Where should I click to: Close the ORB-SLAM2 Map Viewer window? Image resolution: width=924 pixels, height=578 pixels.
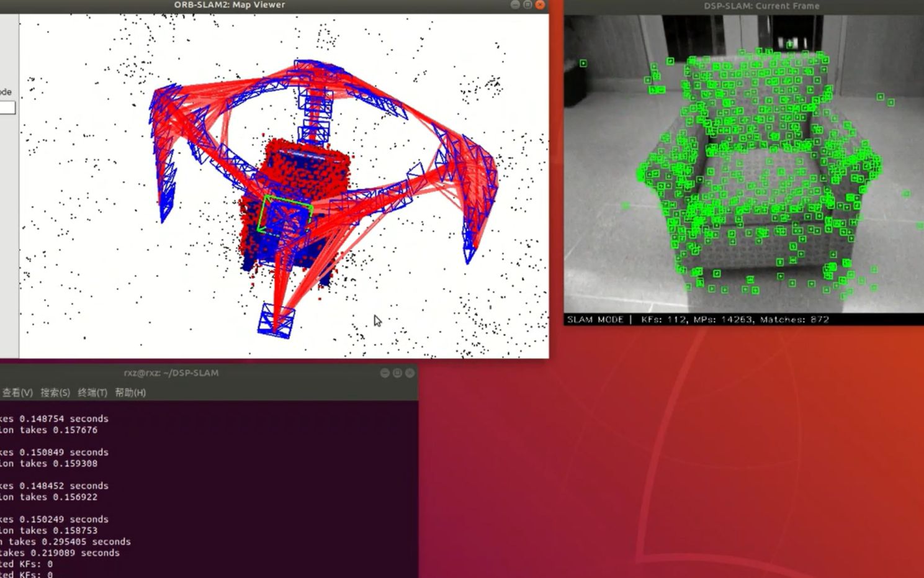pyautogui.click(x=540, y=5)
